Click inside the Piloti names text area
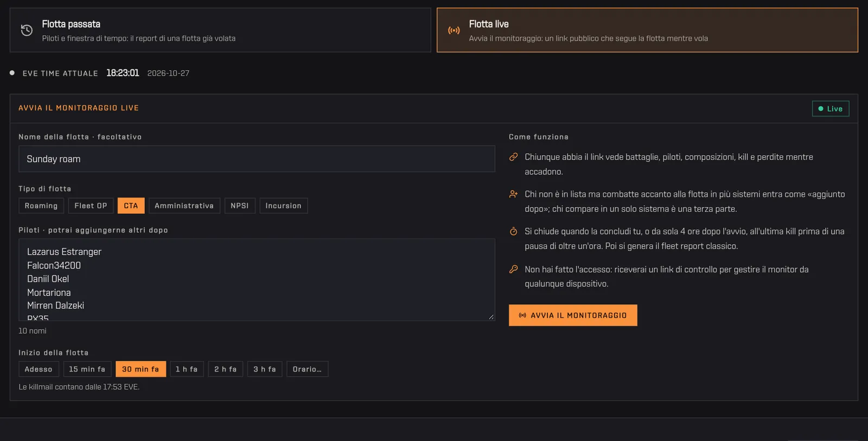The height and width of the screenshot is (441, 868). 257,280
